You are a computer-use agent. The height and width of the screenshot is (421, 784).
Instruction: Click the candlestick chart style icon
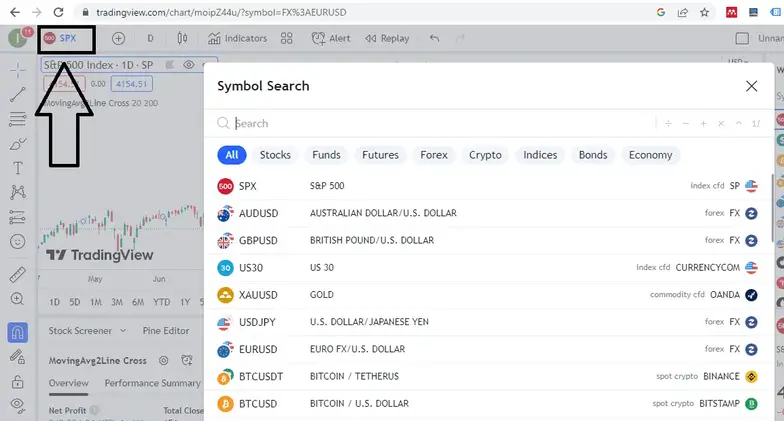182,38
